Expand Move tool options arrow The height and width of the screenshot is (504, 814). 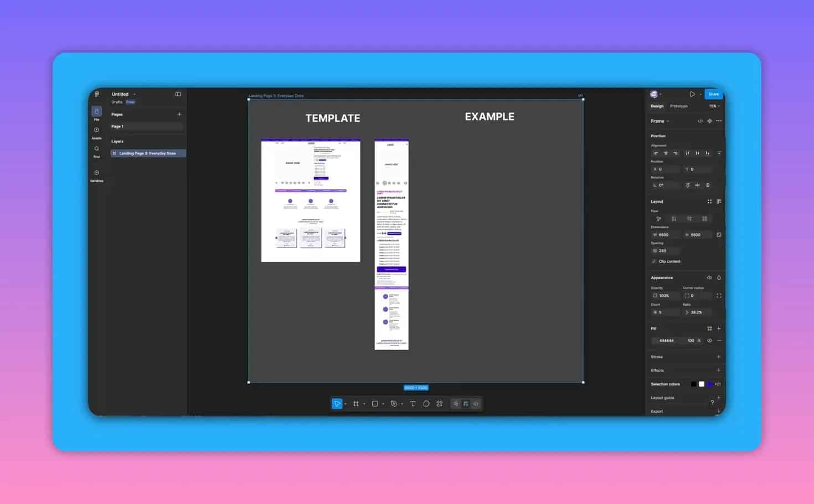pos(345,404)
